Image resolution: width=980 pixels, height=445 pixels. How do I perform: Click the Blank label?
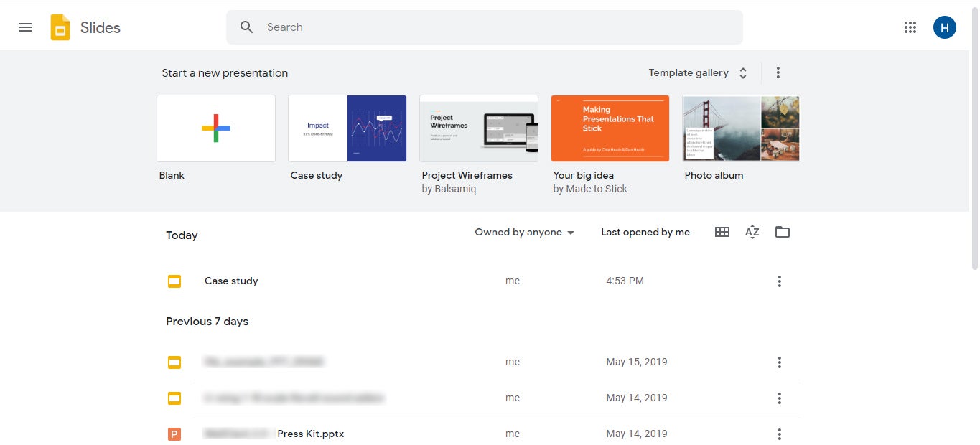(172, 175)
